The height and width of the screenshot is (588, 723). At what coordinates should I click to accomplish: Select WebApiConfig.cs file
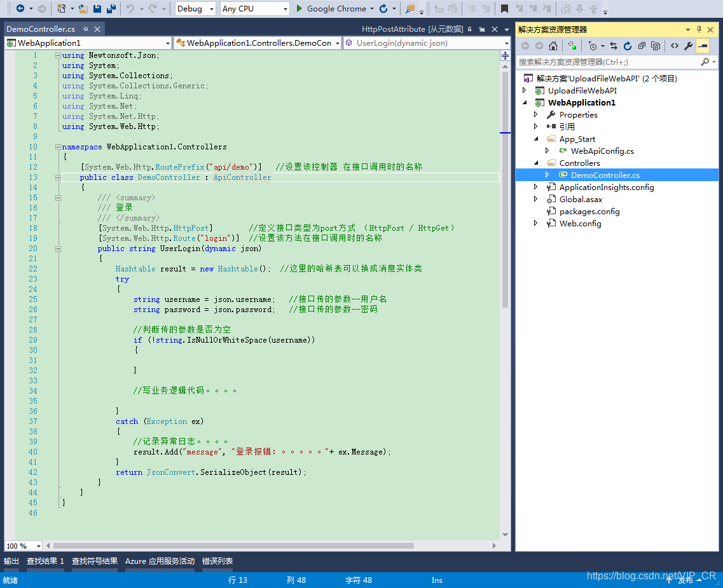tap(602, 151)
